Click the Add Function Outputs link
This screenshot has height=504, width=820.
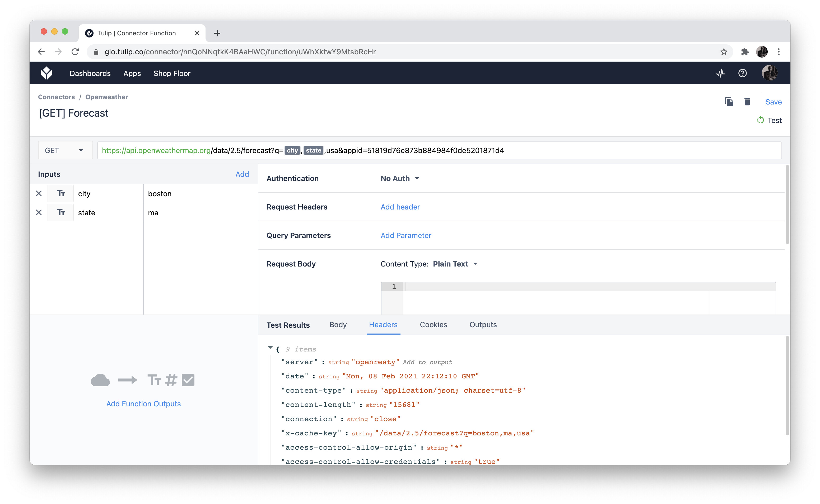click(x=143, y=404)
